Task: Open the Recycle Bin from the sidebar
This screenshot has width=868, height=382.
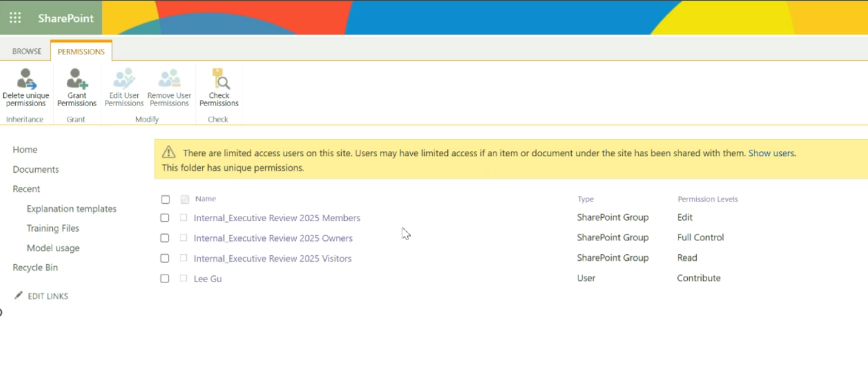Action: point(35,267)
